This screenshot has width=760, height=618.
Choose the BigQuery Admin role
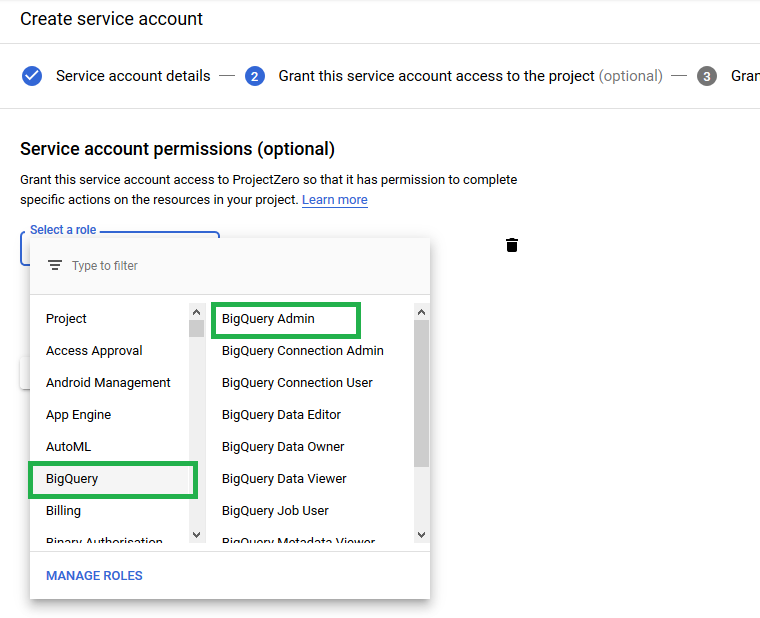pyautogui.click(x=285, y=319)
